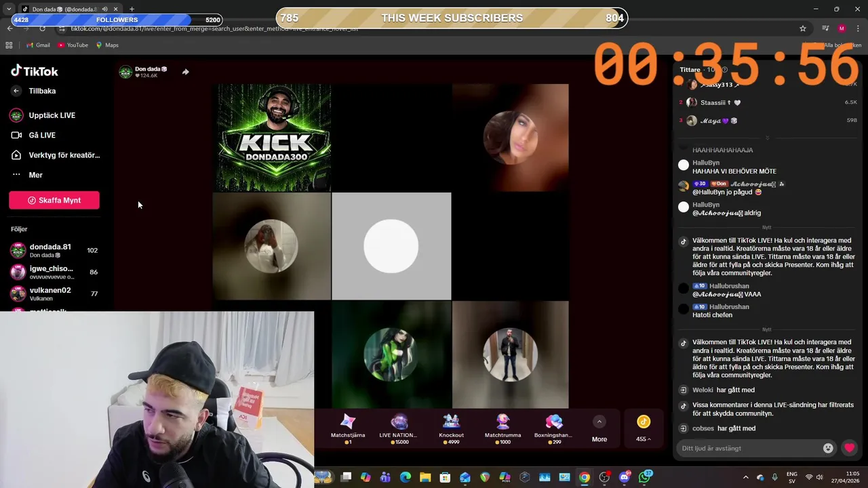Go back using the Tillbaka arrow
This screenshot has height=488, width=868.
(x=16, y=91)
